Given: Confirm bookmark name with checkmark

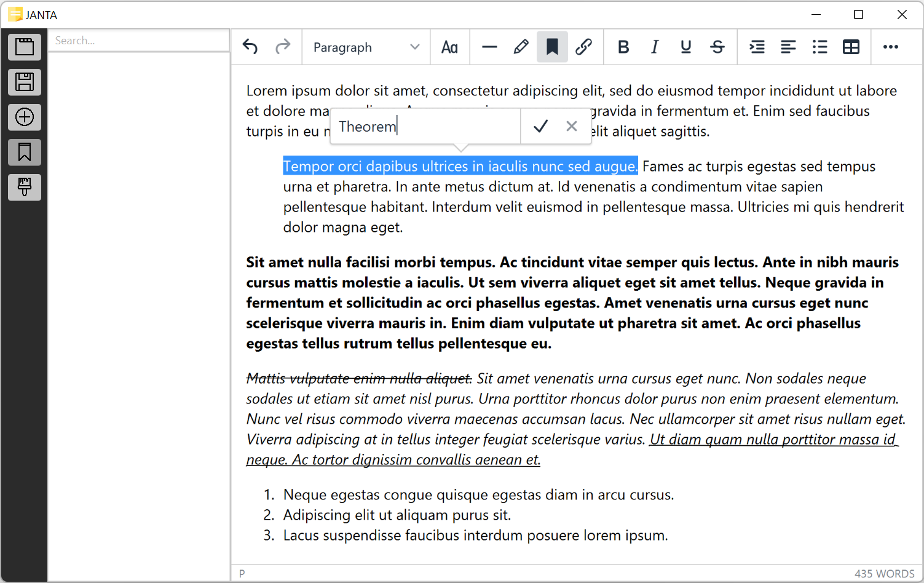Looking at the screenshot, I should [x=540, y=126].
